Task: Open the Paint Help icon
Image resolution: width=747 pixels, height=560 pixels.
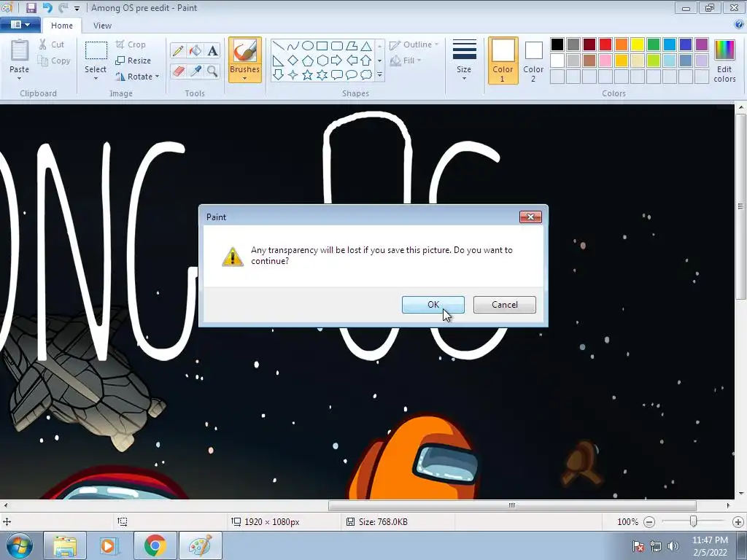Action: pos(739,25)
